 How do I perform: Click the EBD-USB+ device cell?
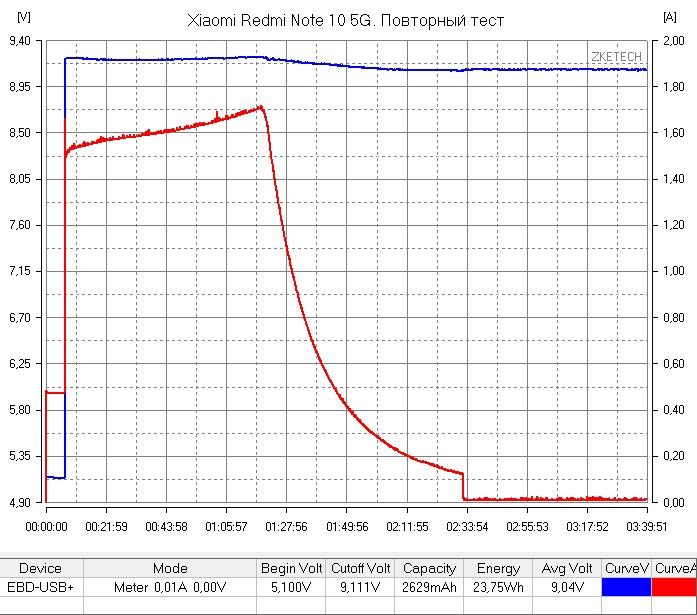pyautogui.click(x=40, y=588)
